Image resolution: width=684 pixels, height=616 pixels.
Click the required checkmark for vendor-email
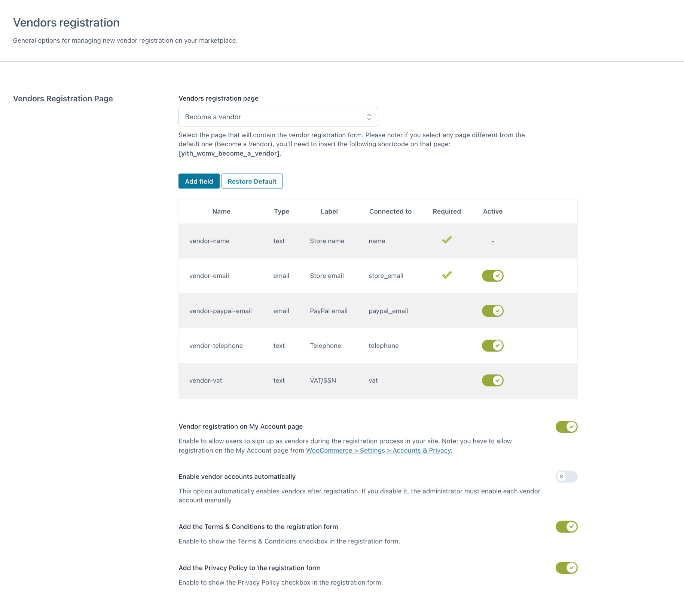coord(447,275)
